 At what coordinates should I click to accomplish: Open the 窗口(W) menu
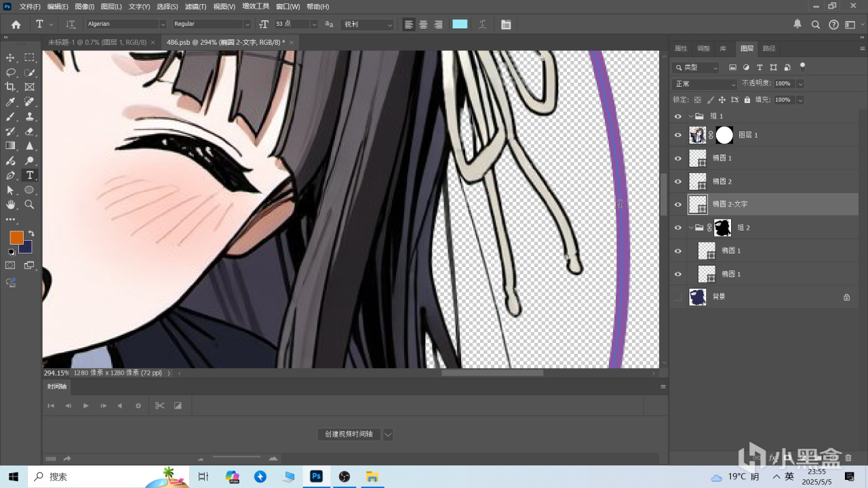tap(288, 7)
